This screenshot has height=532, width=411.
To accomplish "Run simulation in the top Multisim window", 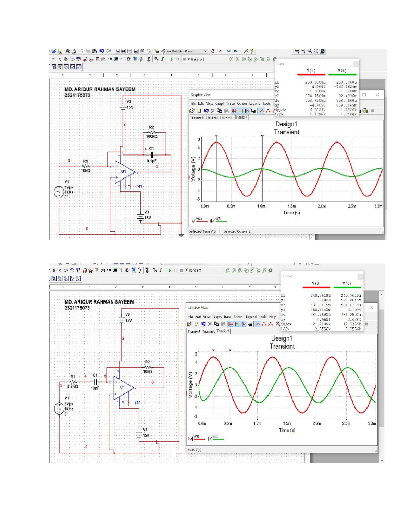I will [171, 59].
